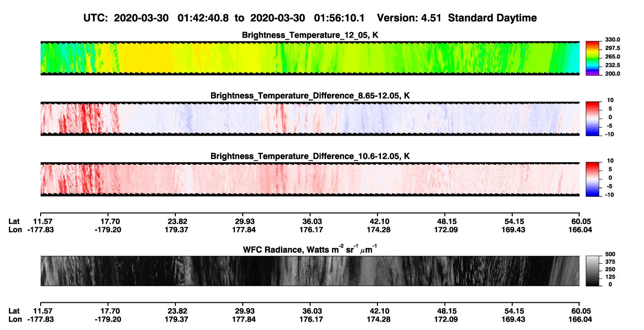
Task: Click the 232.5 color bar tick label
Action: coord(613,65)
